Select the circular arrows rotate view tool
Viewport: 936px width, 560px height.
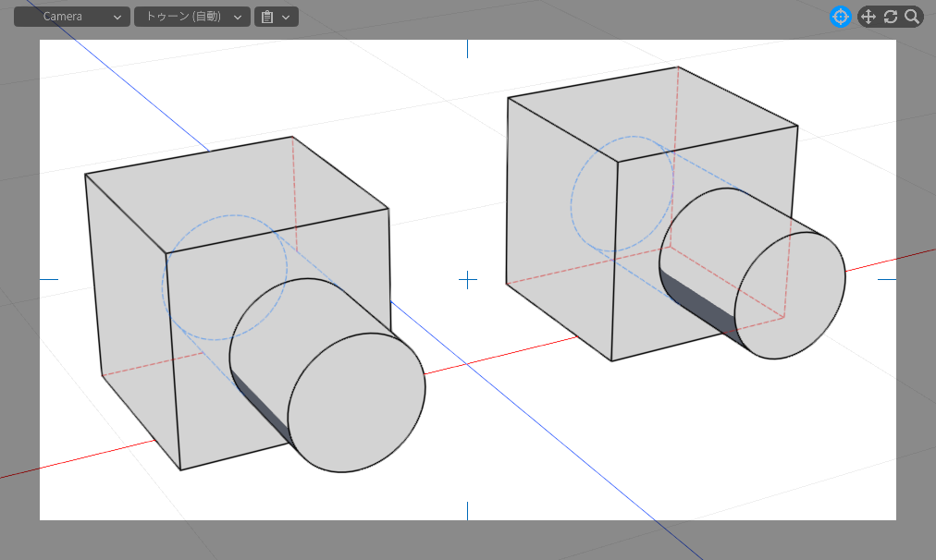pos(891,17)
